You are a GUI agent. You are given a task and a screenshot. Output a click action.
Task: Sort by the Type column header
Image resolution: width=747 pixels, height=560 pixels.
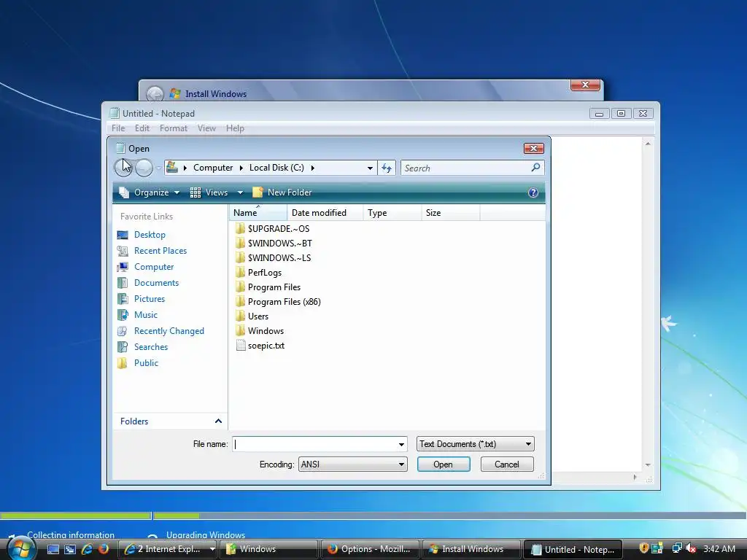tap(392, 213)
